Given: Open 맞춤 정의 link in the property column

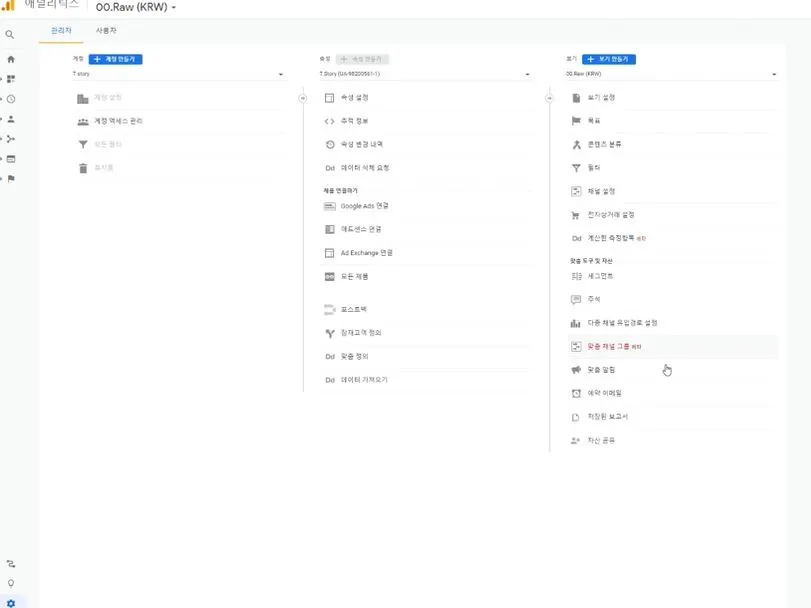Looking at the screenshot, I should coord(354,357).
